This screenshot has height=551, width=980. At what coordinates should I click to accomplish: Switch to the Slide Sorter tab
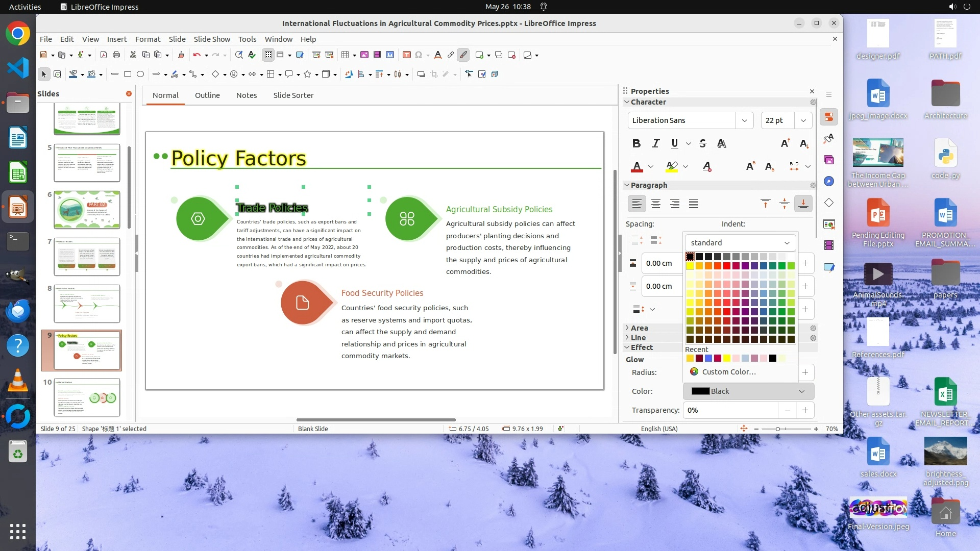[293, 95]
